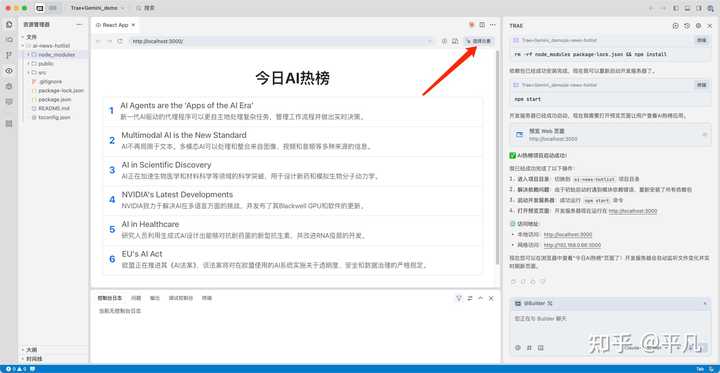Expand the public folder
The width and height of the screenshot is (720, 373).
coord(28,64)
